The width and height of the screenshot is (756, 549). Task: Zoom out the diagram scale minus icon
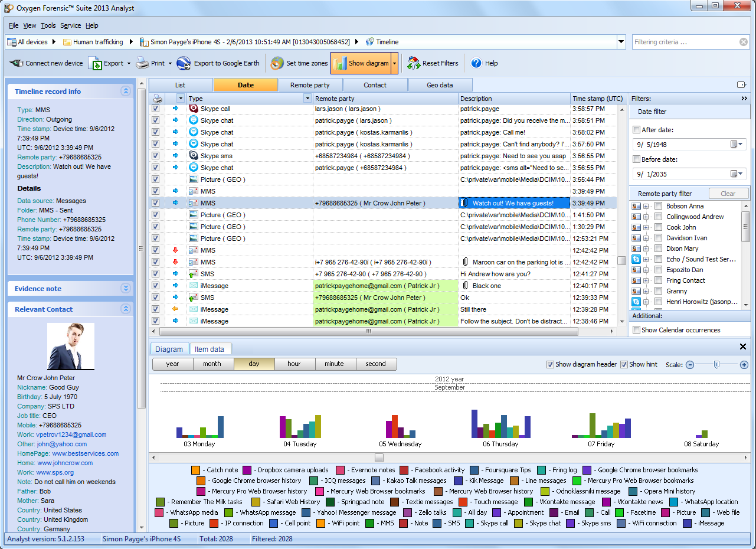(689, 365)
